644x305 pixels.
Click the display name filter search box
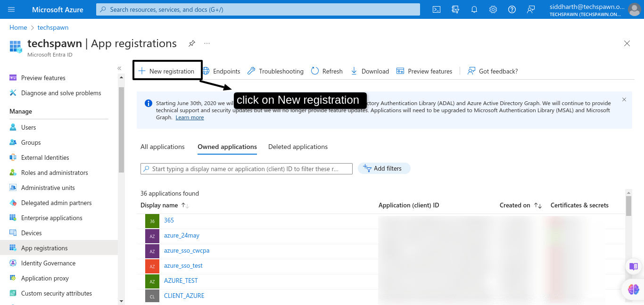click(x=246, y=168)
